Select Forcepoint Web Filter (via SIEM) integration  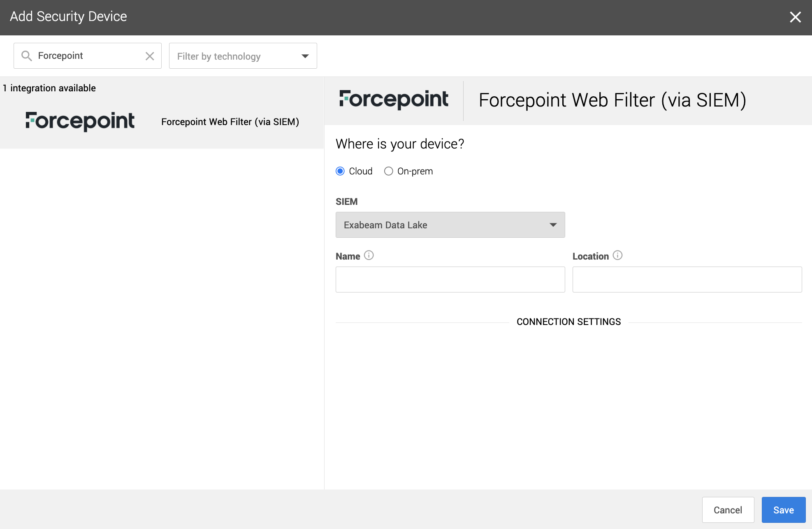click(230, 122)
